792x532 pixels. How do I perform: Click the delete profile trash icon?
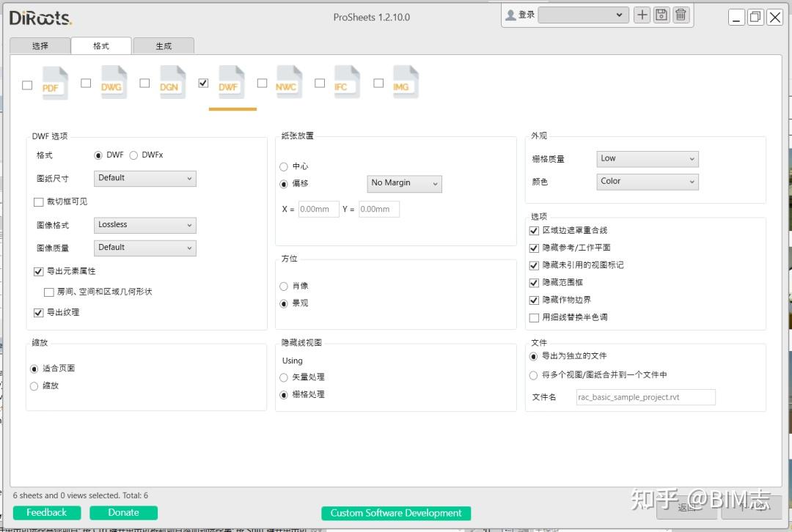click(x=681, y=14)
